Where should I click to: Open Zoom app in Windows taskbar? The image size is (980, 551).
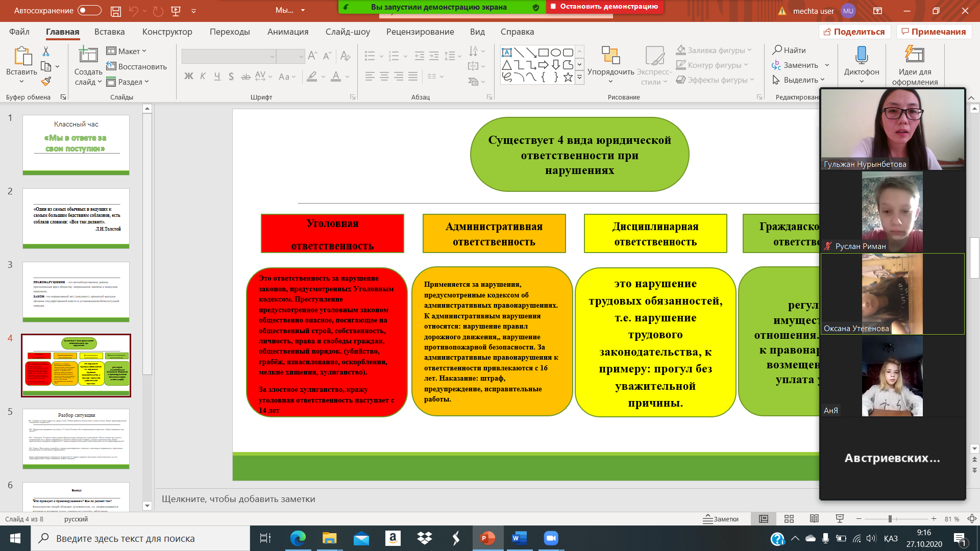(x=551, y=538)
